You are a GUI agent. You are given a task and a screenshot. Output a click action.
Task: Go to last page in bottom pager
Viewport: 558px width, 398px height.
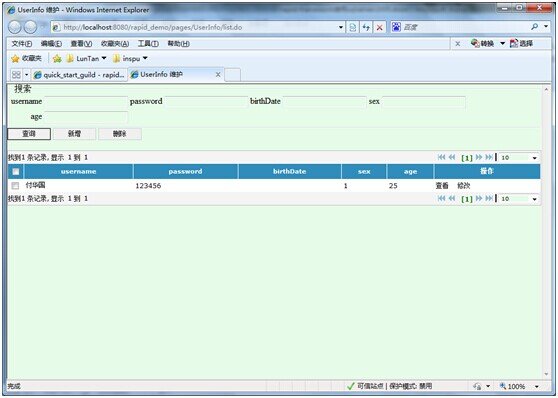pyautogui.click(x=489, y=198)
